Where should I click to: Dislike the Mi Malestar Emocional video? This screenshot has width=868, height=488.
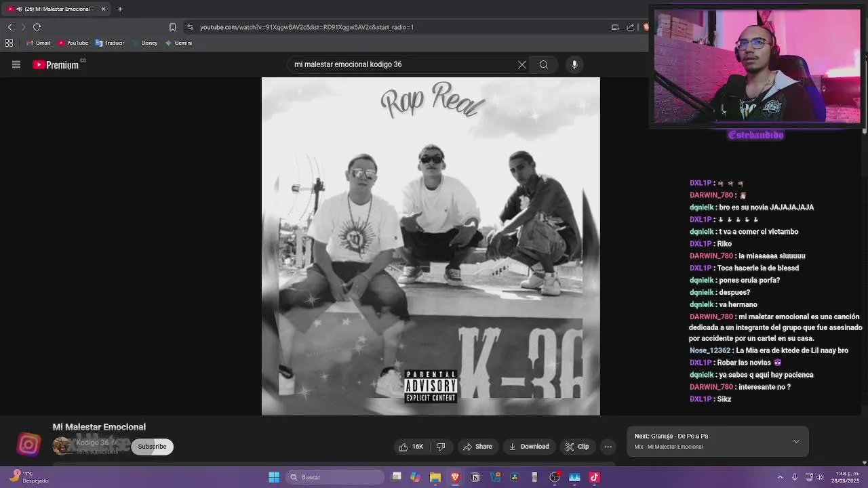[x=441, y=447]
